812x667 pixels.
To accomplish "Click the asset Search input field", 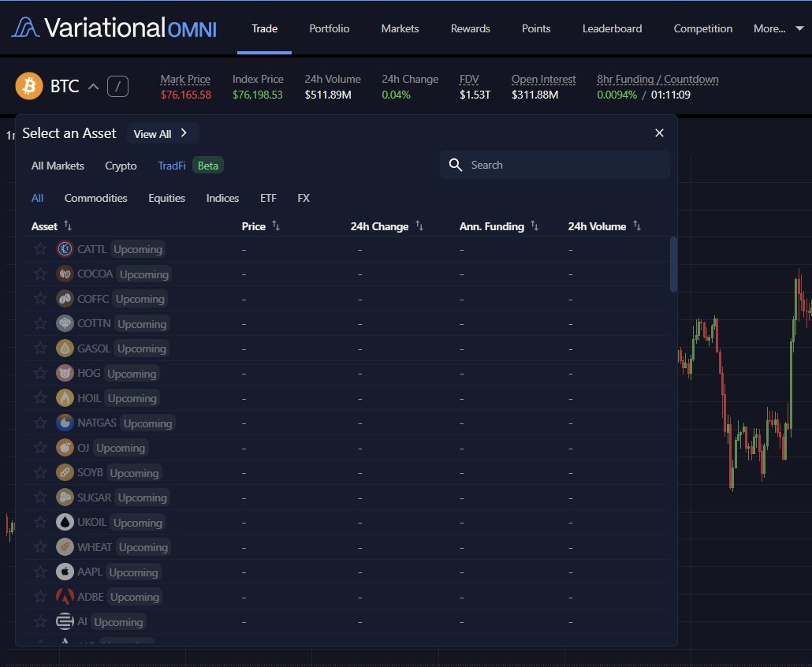I will pos(555,166).
